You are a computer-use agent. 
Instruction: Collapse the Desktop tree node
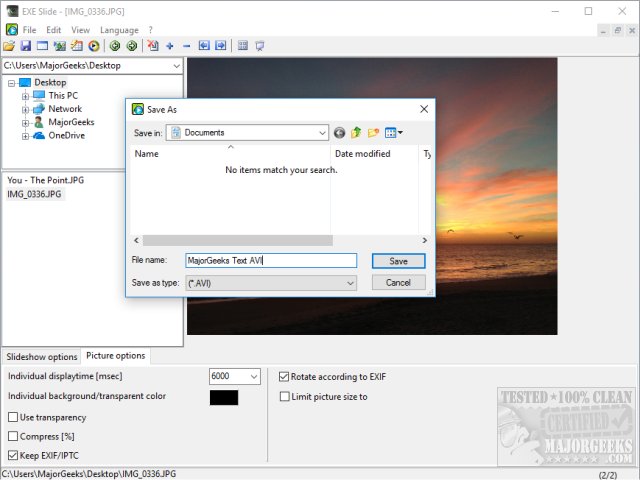coord(11,83)
